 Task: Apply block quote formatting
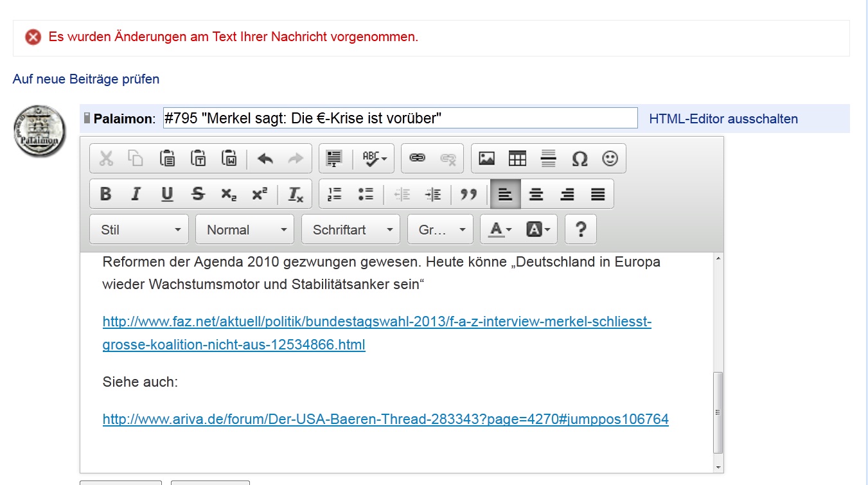(469, 194)
